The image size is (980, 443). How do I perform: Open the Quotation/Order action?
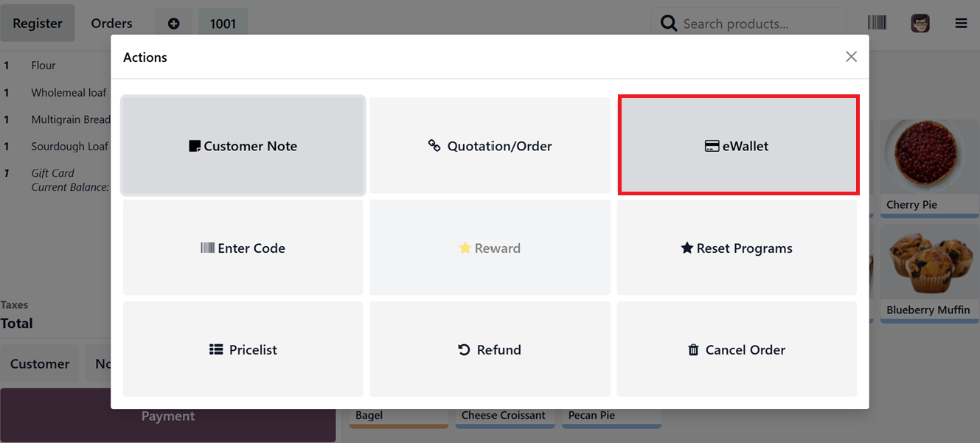click(x=490, y=145)
